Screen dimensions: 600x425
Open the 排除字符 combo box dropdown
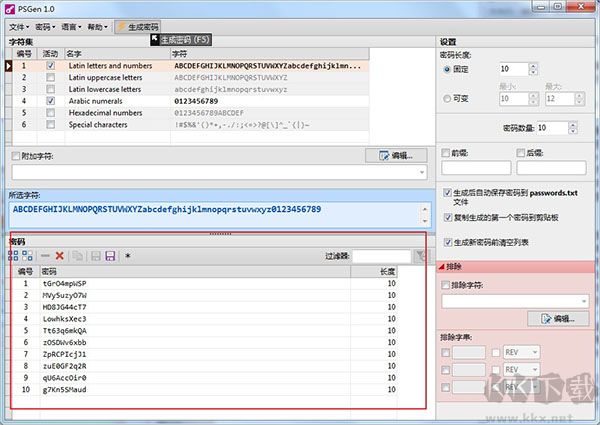point(584,301)
